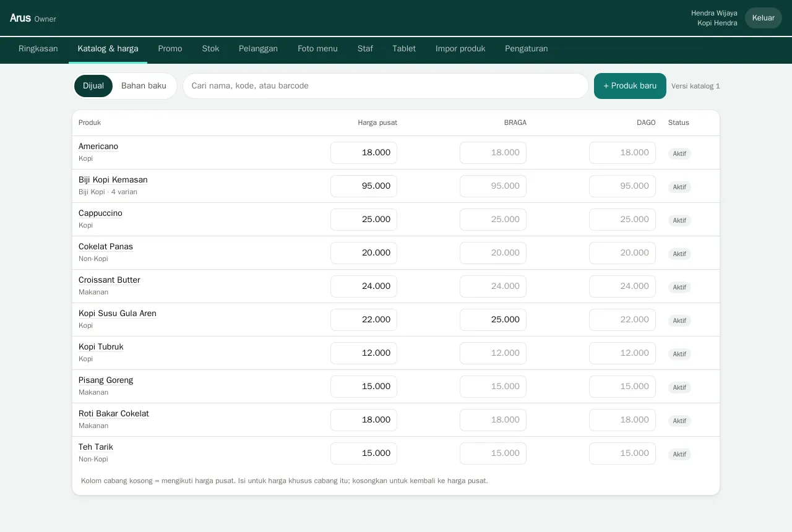The width and height of the screenshot is (792, 532).
Task: Edit Kopi Tubruk Harga pusat price
Action: click(364, 353)
